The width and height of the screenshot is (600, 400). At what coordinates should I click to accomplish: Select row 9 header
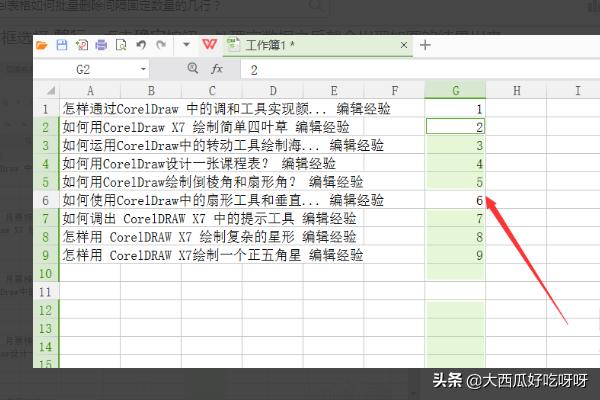(46, 255)
